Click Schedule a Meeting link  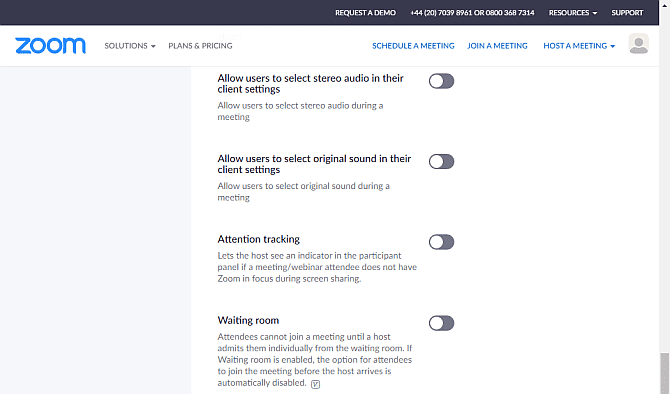413,46
